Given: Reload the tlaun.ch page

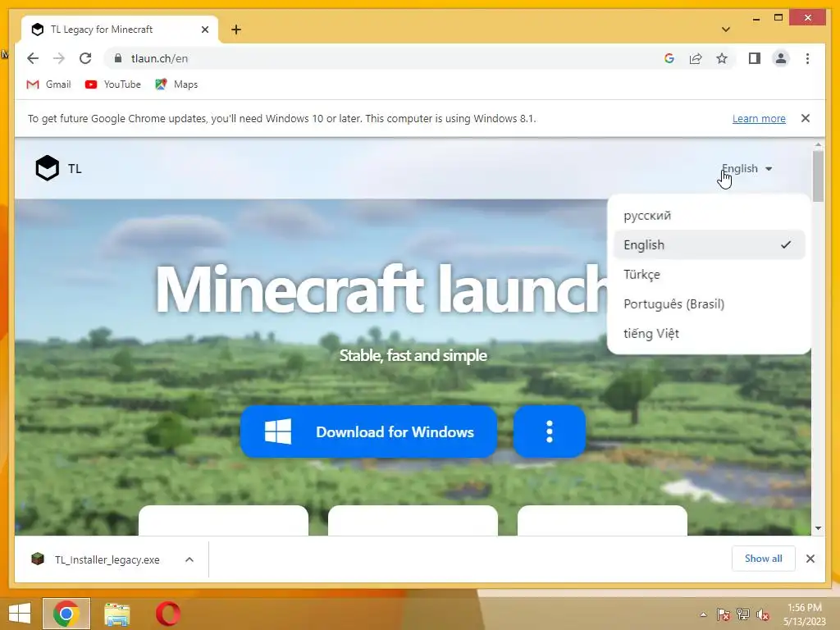Looking at the screenshot, I should (85, 58).
